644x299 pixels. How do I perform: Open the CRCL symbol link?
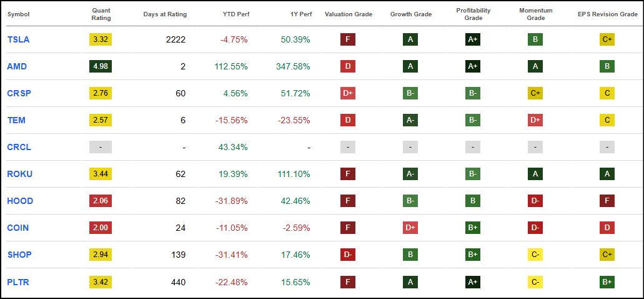pyautogui.click(x=19, y=147)
